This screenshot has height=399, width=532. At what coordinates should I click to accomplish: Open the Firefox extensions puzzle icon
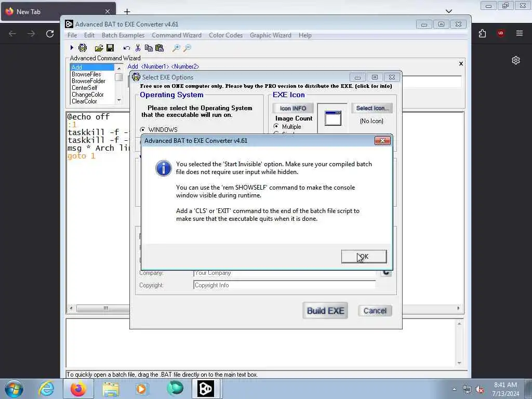point(482,33)
